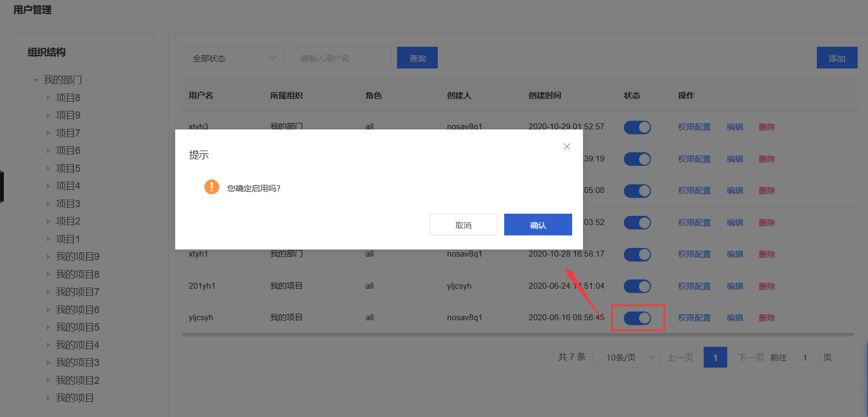Image resolution: width=868 pixels, height=417 pixels.
Task: Toggle status switch in the row ending 05:08
Action: tap(637, 191)
